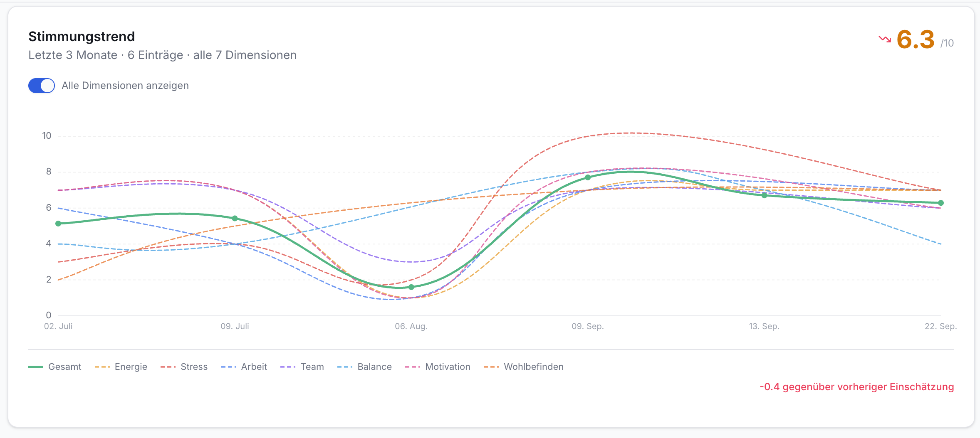
Task: Click the y-axis label 0
Action: (x=49, y=315)
